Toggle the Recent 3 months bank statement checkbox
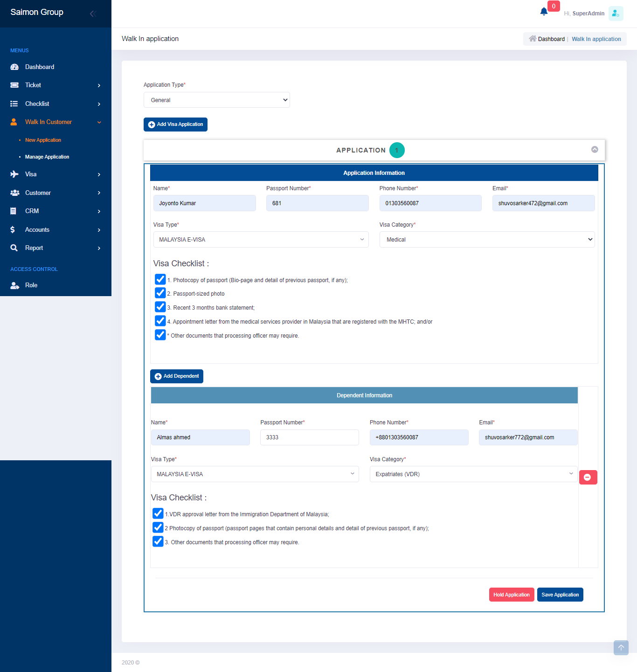 pos(160,307)
